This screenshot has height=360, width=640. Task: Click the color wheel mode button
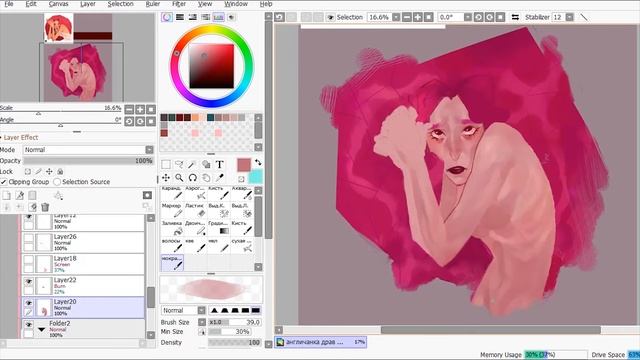(x=167, y=17)
